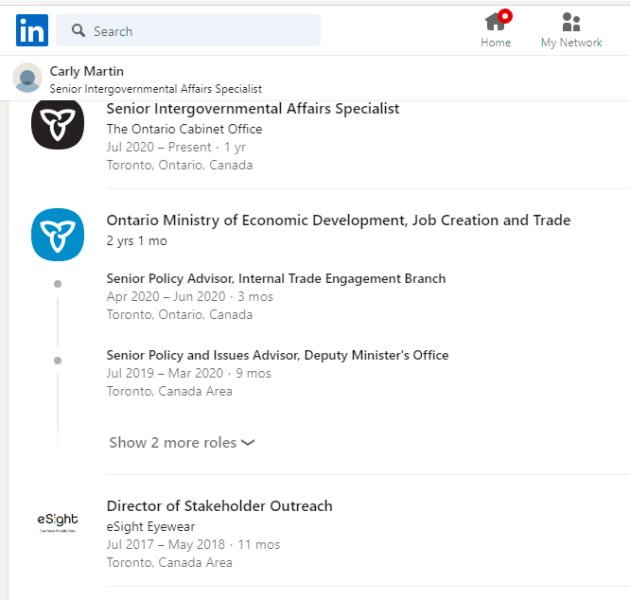The image size is (630, 600).
Task: Click the My Network label
Action: [x=571, y=43]
